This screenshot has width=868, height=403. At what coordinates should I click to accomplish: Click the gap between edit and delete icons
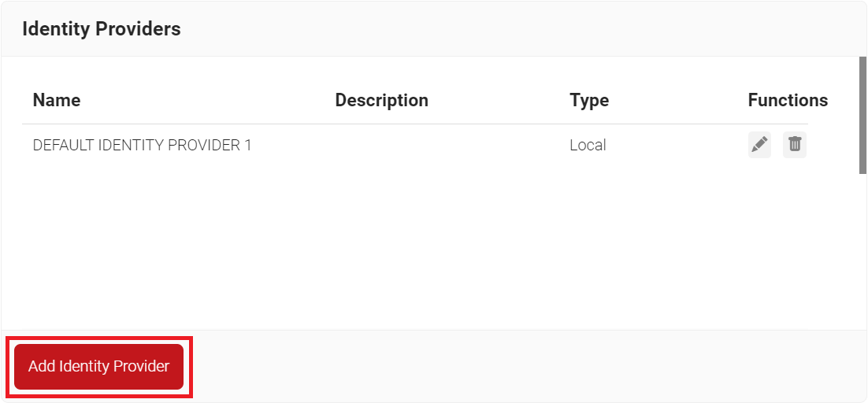click(x=777, y=145)
